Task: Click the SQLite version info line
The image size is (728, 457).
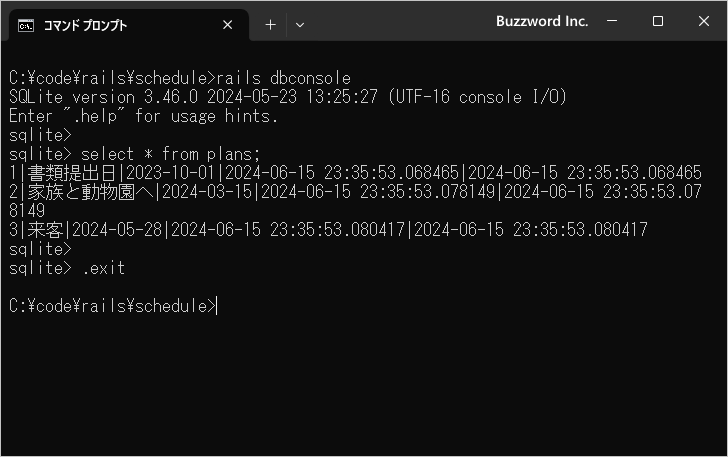Action: pyautogui.click(x=288, y=97)
